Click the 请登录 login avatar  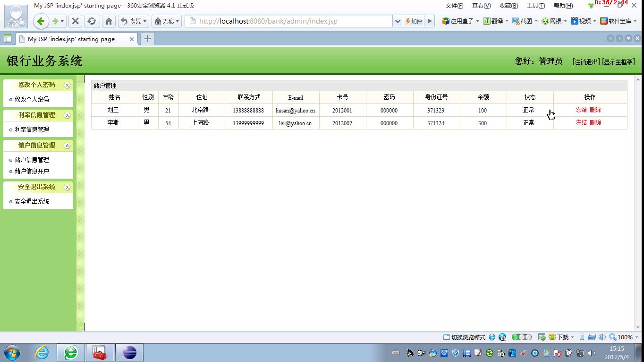coord(16,17)
